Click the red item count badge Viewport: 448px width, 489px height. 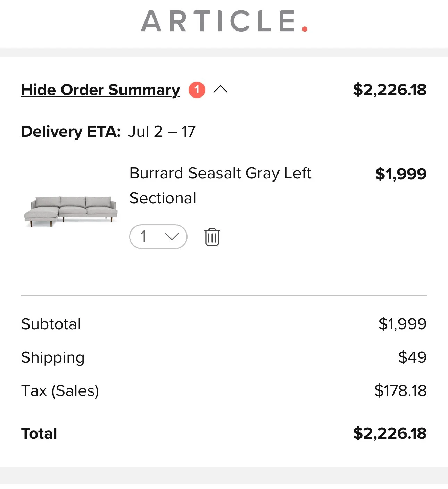click(197, 90)
